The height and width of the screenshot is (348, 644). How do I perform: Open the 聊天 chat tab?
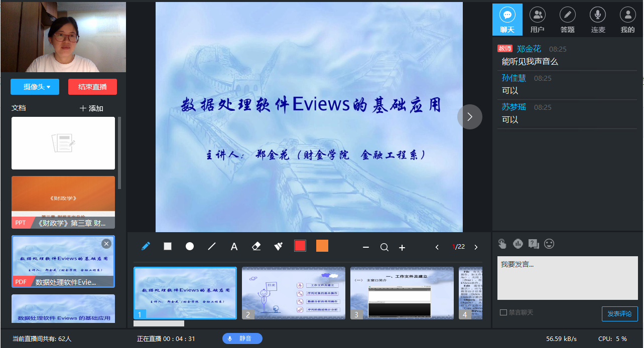tap(507, 20)
